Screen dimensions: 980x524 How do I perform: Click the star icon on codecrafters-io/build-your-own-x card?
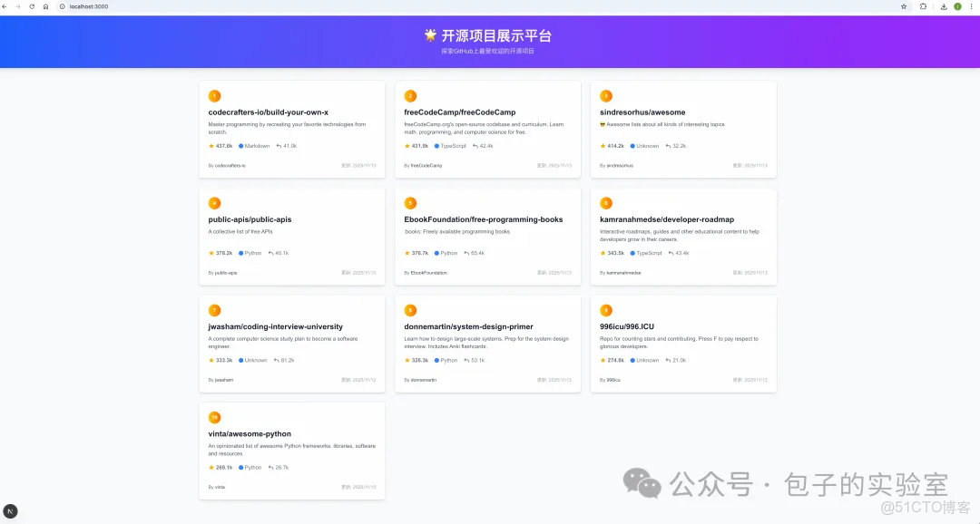[211, 145]
